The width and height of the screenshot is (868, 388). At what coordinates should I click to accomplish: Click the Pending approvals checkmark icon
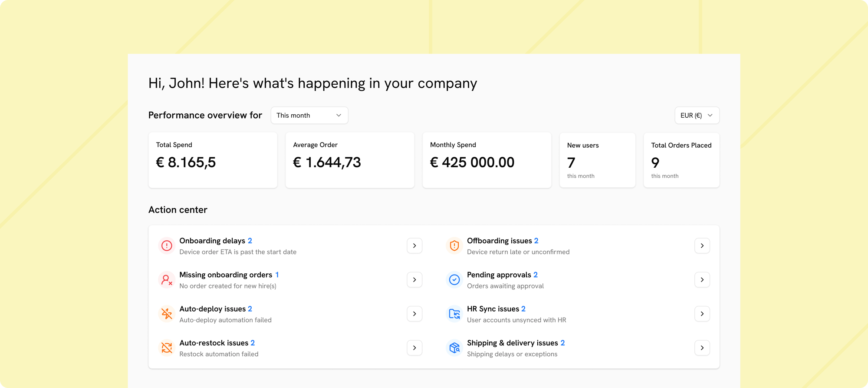(454, 280)
